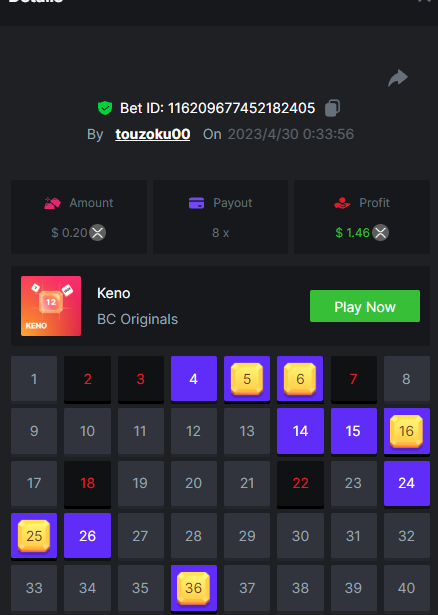
Task: Click red missed tile number 2
Action: [87, 379]
